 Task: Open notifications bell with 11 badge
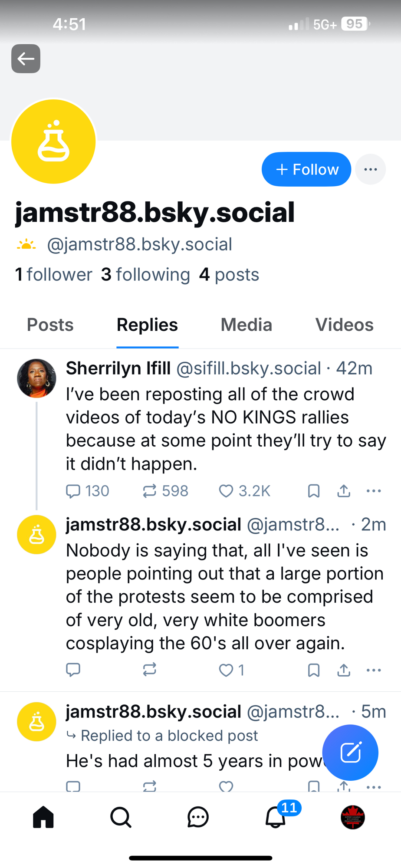click(x=276, y=817)
